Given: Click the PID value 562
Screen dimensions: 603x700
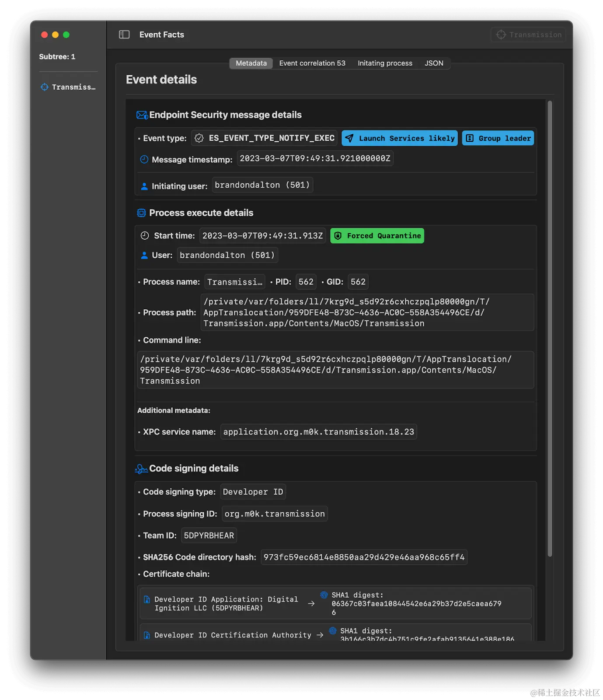Looking at the screenshot, I should pos(306,282).
